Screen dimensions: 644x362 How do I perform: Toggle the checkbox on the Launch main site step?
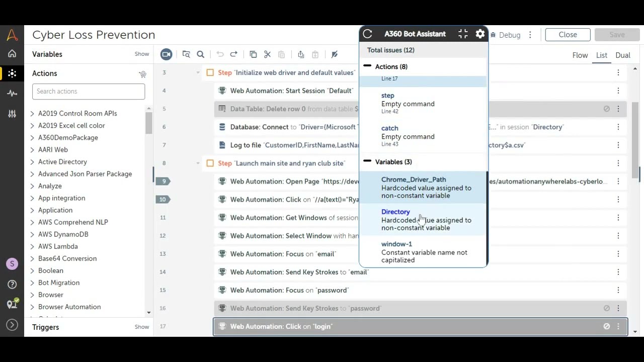210,163
